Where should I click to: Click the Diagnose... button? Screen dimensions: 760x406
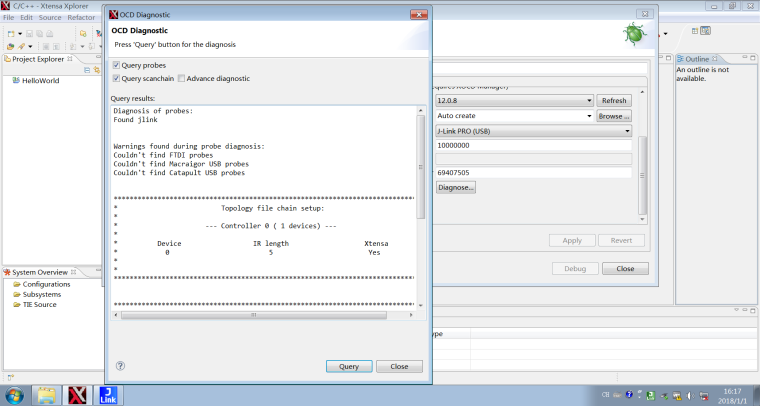[x=456, y=187]
